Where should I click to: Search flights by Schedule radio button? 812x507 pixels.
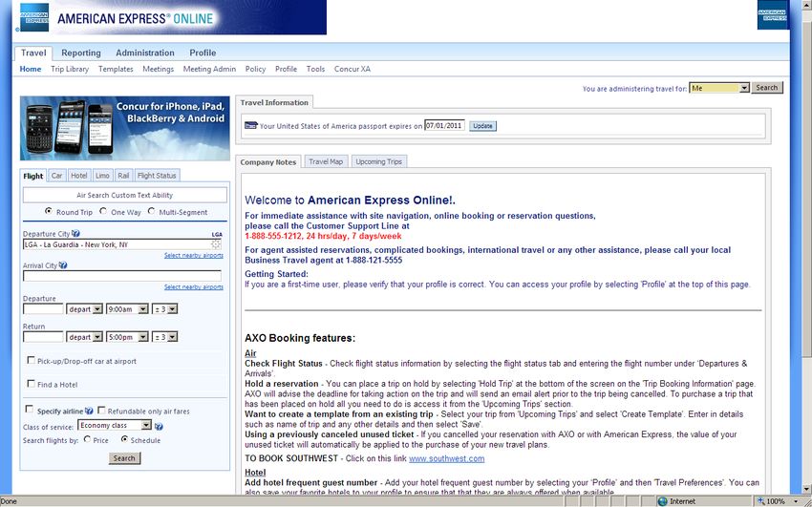pos(124,439)
